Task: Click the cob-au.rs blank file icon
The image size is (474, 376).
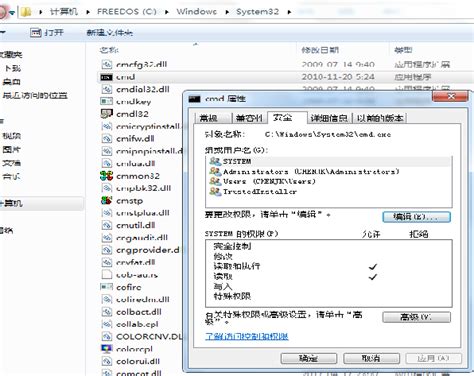Action: tap(106, 275)
